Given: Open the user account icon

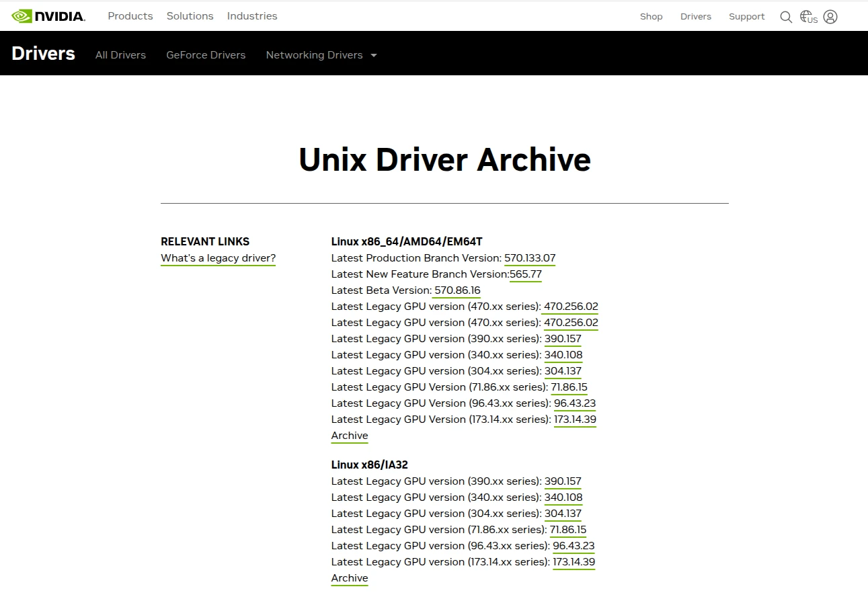Looking at the screenshot, I should point(830,17).
